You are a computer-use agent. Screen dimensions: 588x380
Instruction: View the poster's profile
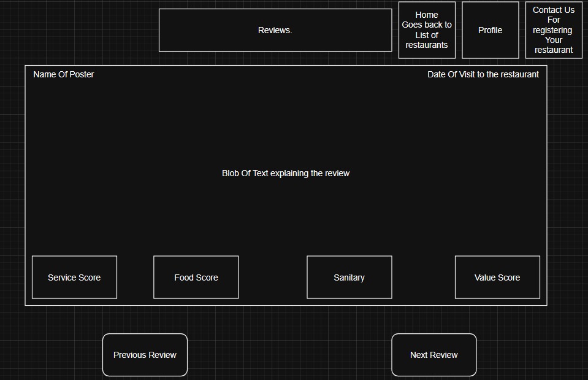pos(490,29)
